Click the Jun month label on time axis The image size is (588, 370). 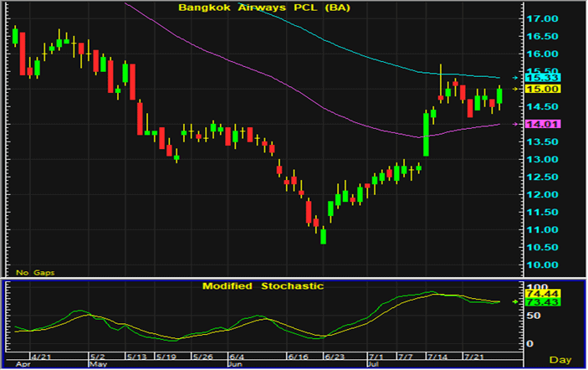[x=235, y=364]
